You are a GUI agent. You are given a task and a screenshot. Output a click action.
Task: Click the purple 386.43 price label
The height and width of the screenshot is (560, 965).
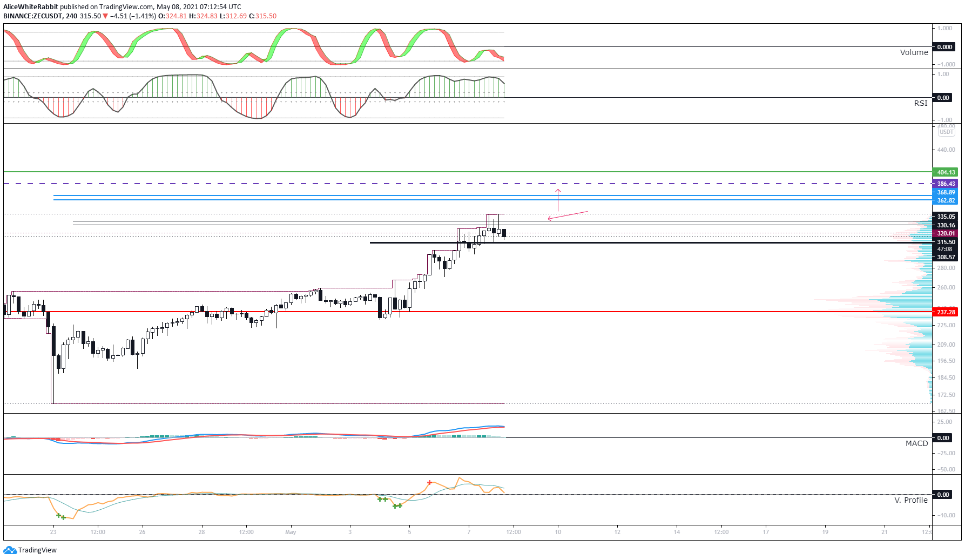[x=946, y=184]
